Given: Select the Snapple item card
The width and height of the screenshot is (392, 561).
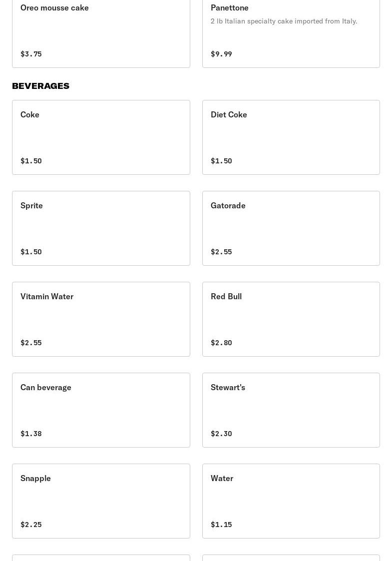Looking at the screenshot, I should 101,501.
